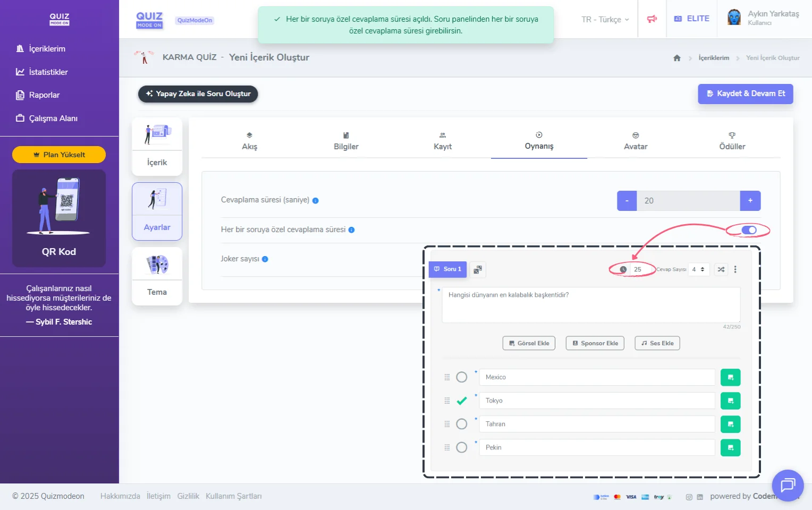Open the Tema section in the side panel
812x510 pixels.
point(157,276)
